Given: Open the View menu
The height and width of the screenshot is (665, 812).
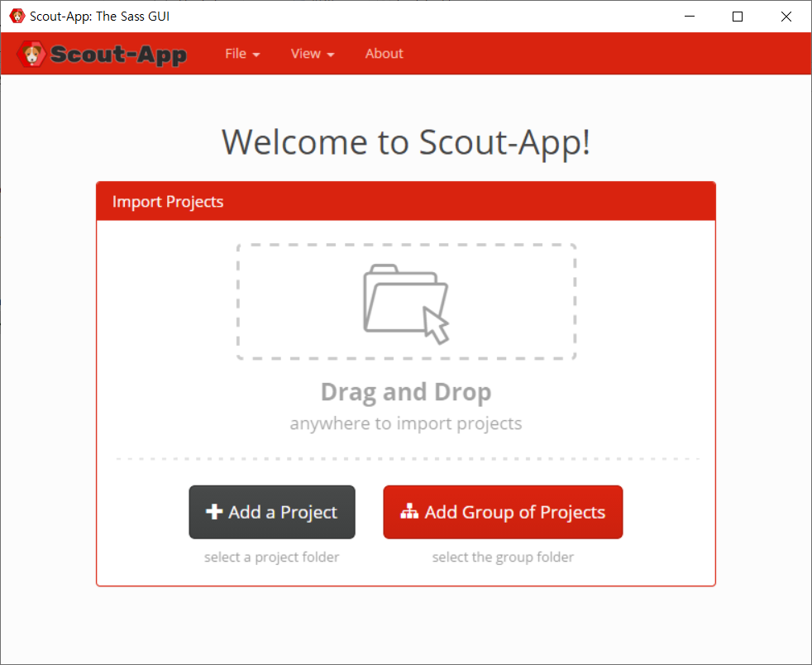Looking at the screenshot, I should 313,54.
